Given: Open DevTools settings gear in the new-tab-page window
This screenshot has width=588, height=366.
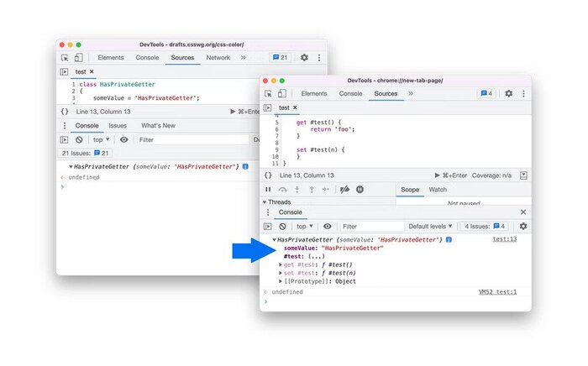Looking at the screenshot, I should point(508,93).
